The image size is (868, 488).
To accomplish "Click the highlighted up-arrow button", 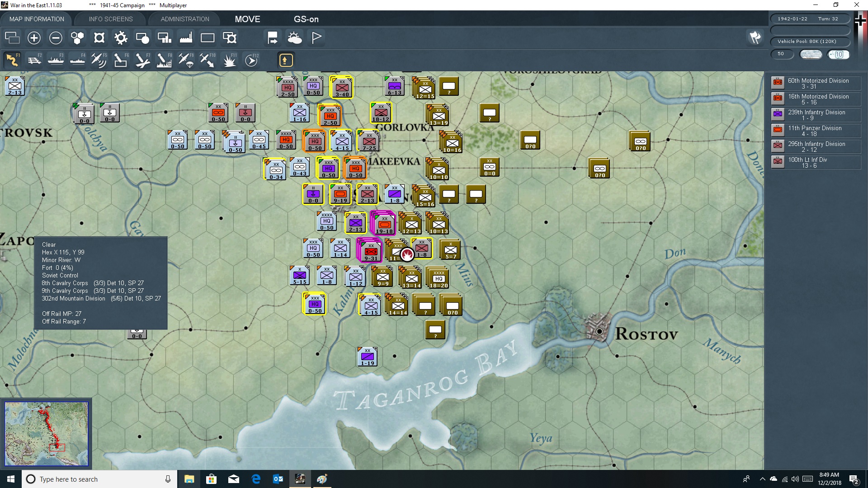I will tap(286, 60).
